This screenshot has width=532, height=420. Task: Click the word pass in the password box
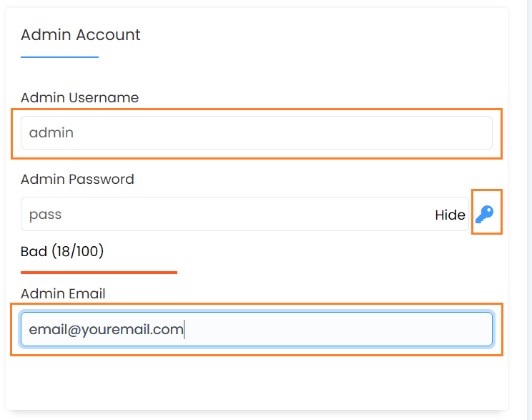(46, 215)
